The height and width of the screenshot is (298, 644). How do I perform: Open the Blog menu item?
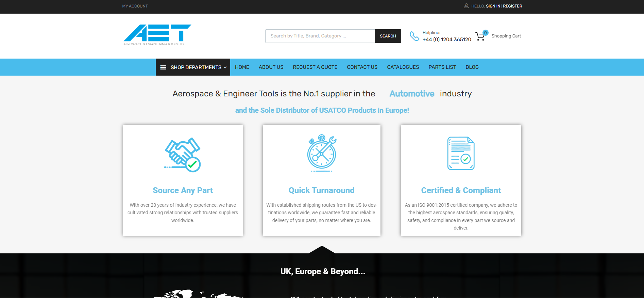pos(472,67)
